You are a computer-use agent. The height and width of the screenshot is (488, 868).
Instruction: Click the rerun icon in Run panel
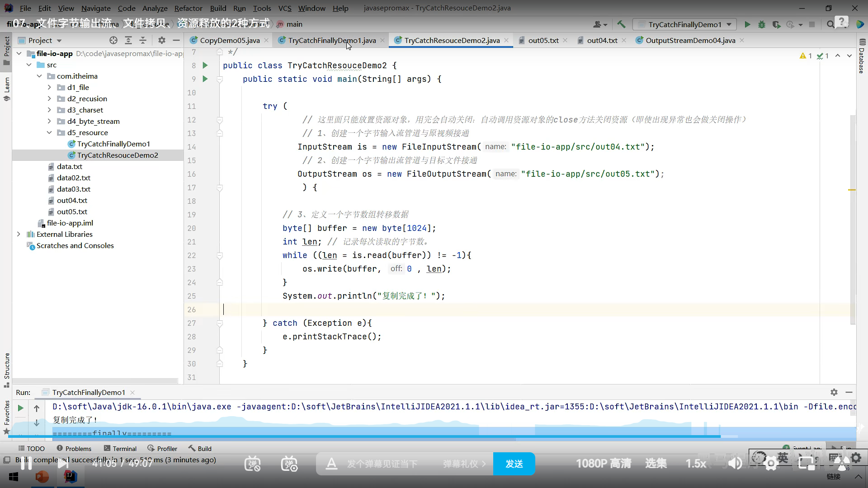tap(20, 408)
